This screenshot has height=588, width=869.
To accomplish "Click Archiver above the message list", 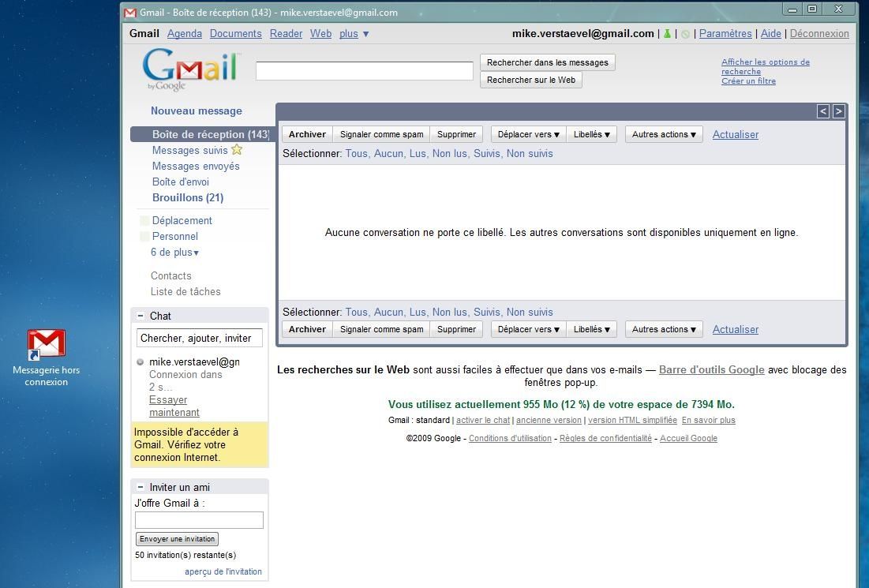I will pyautogui.click(x=308, y=134).
